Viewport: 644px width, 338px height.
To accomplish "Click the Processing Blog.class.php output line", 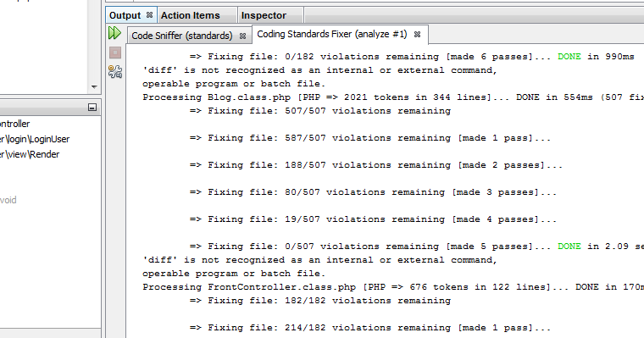I will click(393, 97).
